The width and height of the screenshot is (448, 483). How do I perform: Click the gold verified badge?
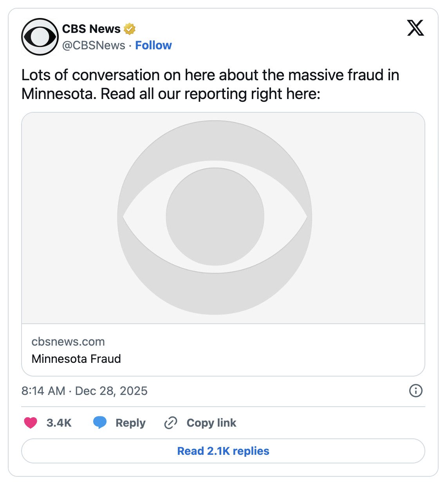130,29
